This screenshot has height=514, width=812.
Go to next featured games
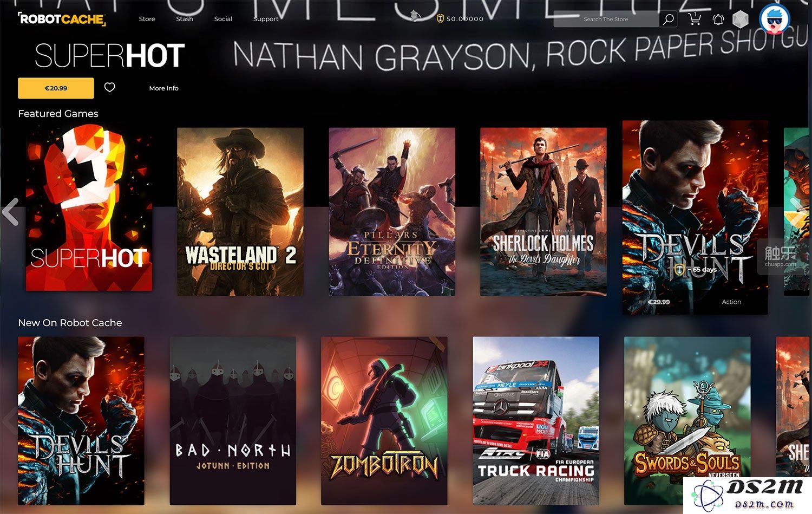pos(797,212)
